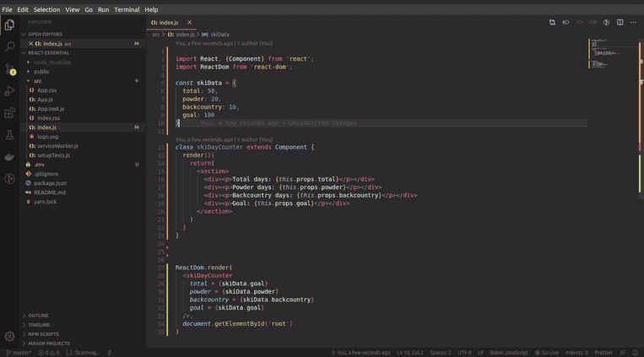Click the feedback icon in status bar

[x=623, y=353]
